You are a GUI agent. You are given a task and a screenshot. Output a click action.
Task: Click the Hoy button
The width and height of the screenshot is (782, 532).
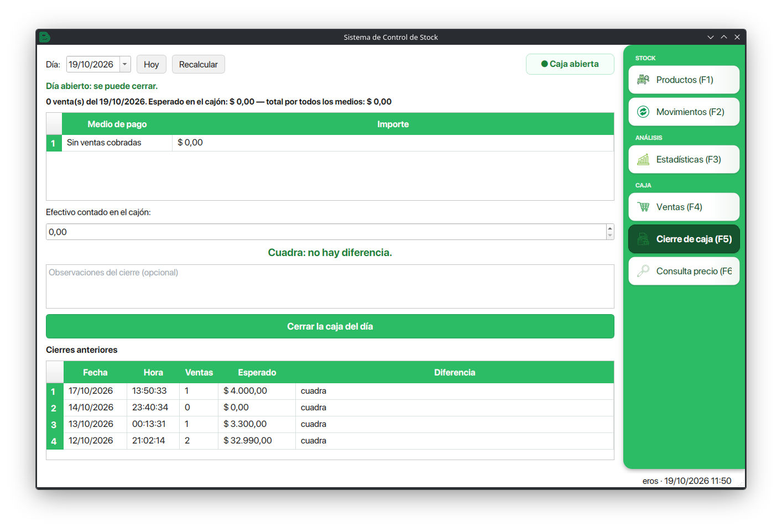[152, 64]
